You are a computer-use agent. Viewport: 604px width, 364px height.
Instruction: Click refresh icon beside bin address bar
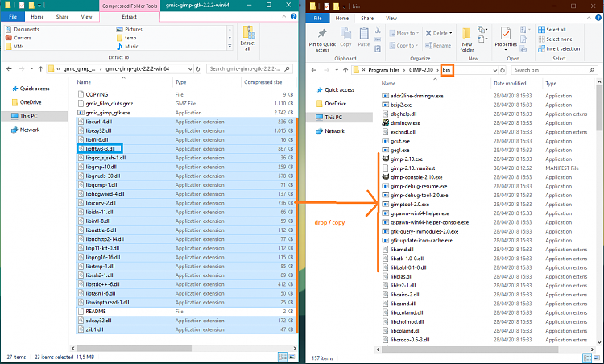click(x=503, y=70)
